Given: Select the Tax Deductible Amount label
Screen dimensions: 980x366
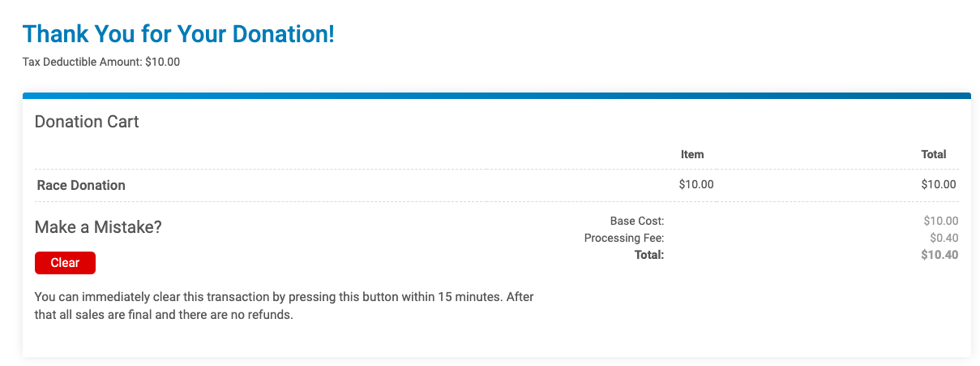Looking at the screenshot, I should click(x=83, y=62).
